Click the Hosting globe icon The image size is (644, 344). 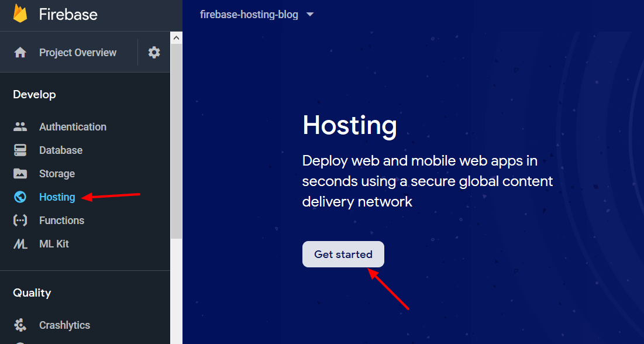point(20,197)
